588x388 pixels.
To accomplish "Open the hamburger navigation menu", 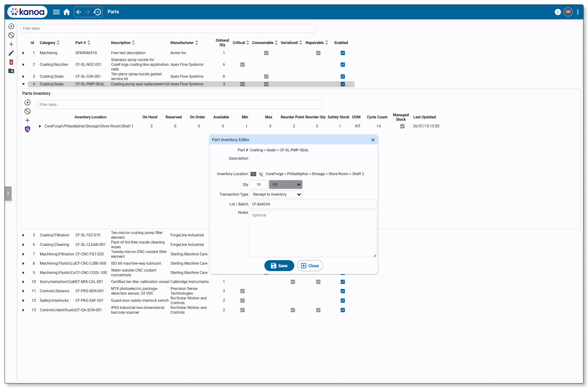I will 56,12.
